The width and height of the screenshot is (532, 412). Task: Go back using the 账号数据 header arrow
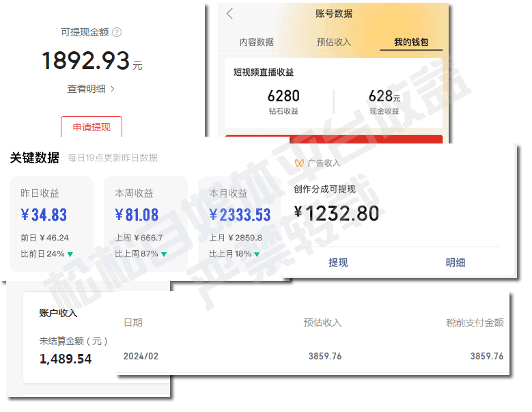coord(229,14)
